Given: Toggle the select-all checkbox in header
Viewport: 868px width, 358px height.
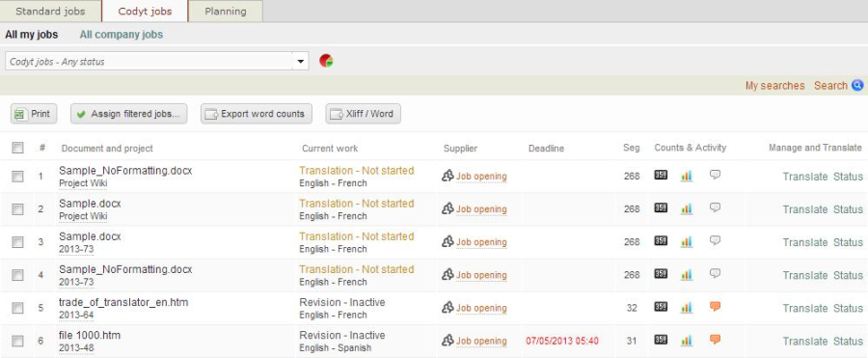Looking at the screenshot, I should [x=17, y=148].
